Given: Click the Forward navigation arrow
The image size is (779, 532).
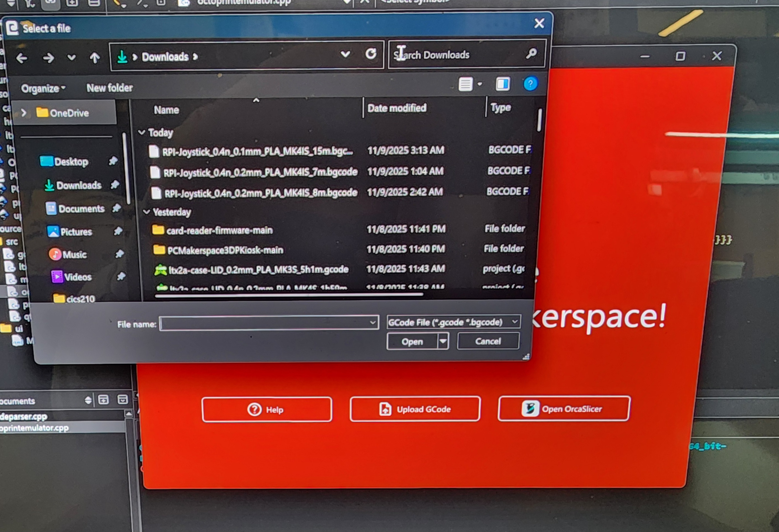Looking at the screenshot, I should pyautogui.click(x=49, y=58).
